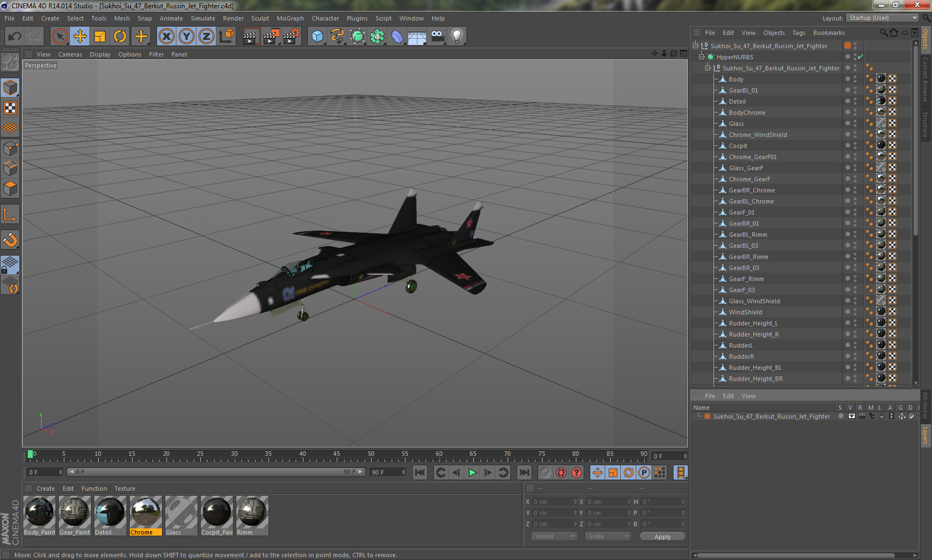932x560 pixels.
Task: Open the Sculpt menu
Action: click(x=260, y=18)
